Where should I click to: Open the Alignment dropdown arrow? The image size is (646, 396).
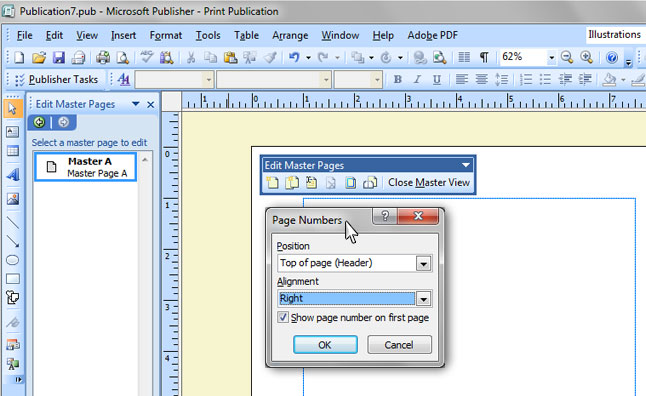tap(424, 299)
